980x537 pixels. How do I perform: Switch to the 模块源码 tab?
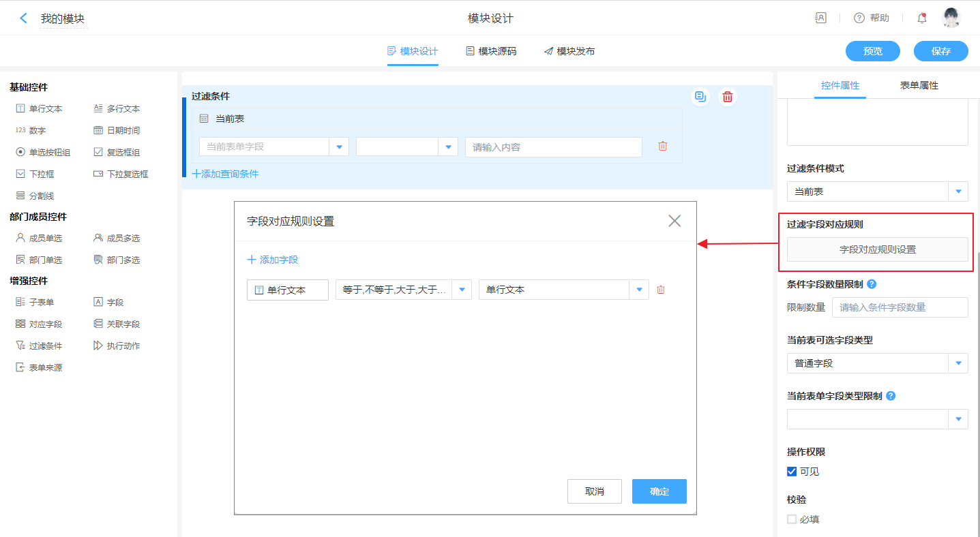pyautogui.click(x=491, y=51)
